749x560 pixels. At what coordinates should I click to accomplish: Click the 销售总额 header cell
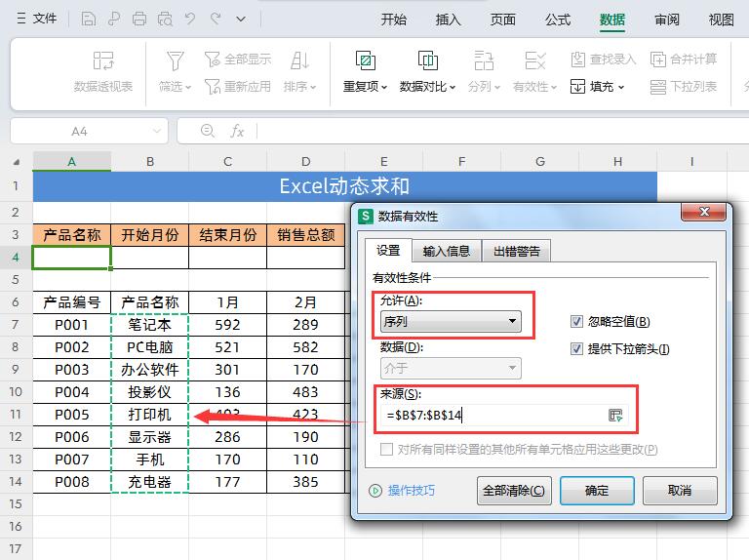305,234
